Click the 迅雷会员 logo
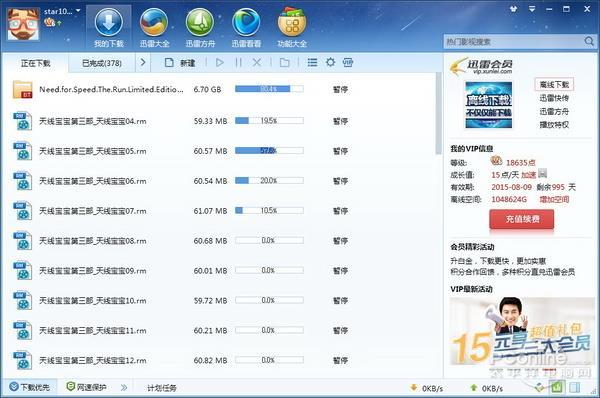The height and width of the screenshot is (398, 600). tap(481, 66)
